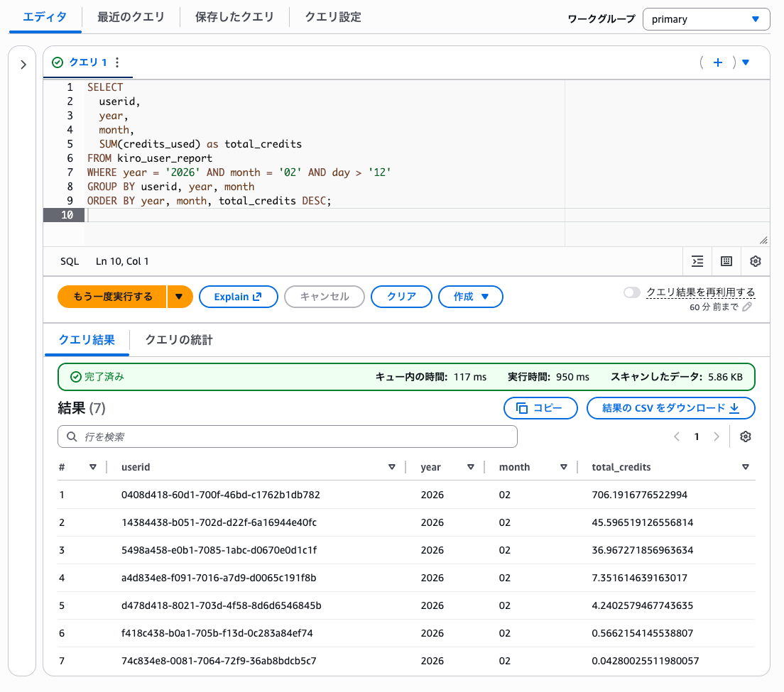The width and height of the screenshot is (784, 692).
Task: Switch to the 最近のクエリ tab
Action: pyautogui.click(x=131, y=17)
